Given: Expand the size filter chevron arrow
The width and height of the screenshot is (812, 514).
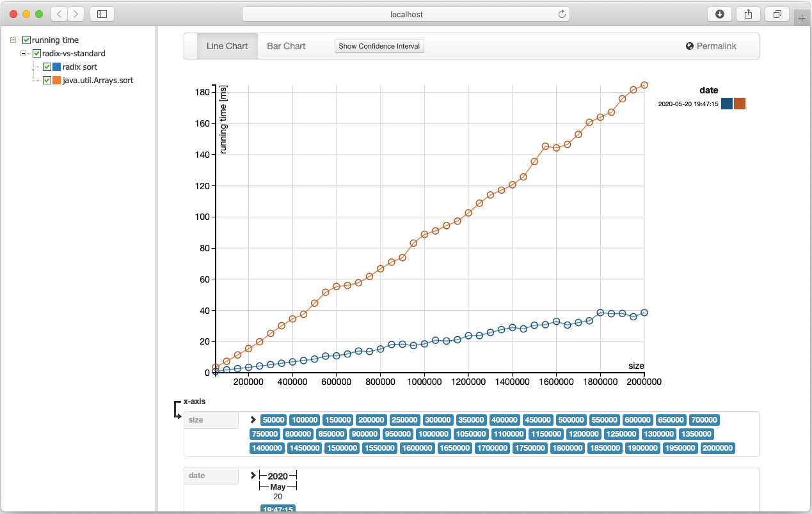Looking at the screenshot, I should (253, 420).
